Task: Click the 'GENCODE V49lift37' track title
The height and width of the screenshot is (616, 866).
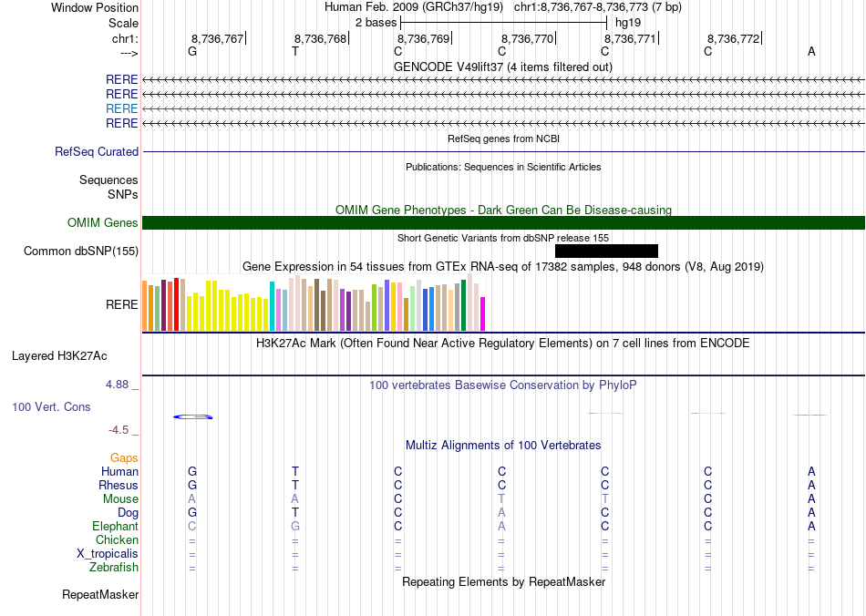Action: pyautogui.click(x=503, y=67)
